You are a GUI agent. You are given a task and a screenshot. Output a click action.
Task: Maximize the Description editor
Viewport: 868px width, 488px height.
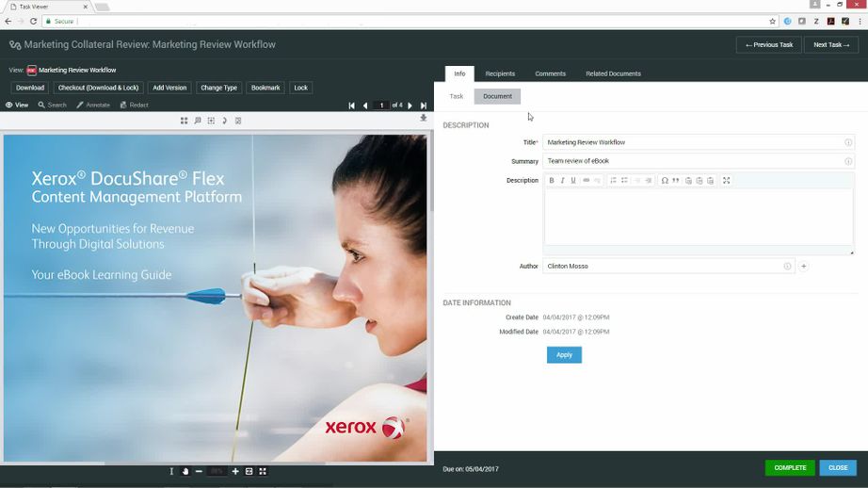(727, 181)
